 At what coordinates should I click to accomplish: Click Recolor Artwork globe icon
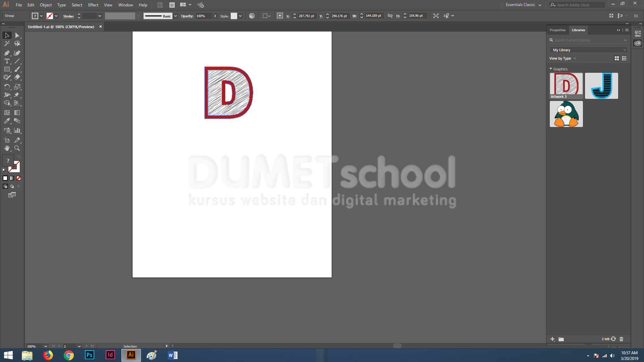pyautogui.click(x=252, y=16)
